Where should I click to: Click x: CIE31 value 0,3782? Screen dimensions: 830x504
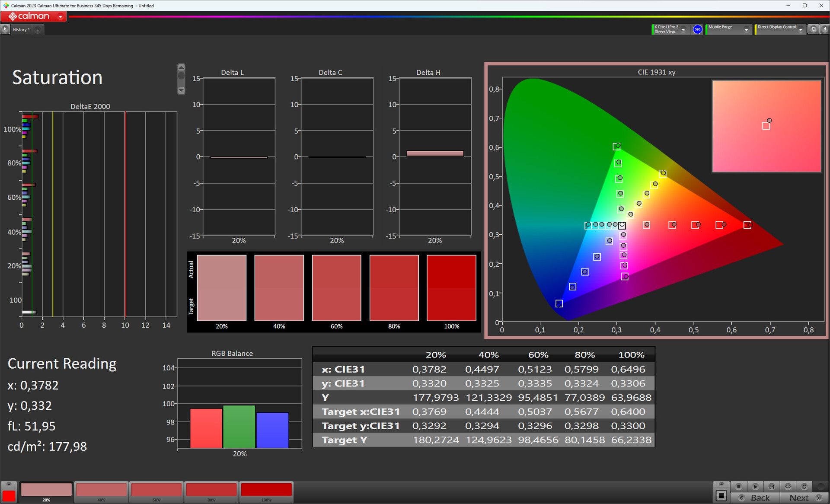point(429,370)
